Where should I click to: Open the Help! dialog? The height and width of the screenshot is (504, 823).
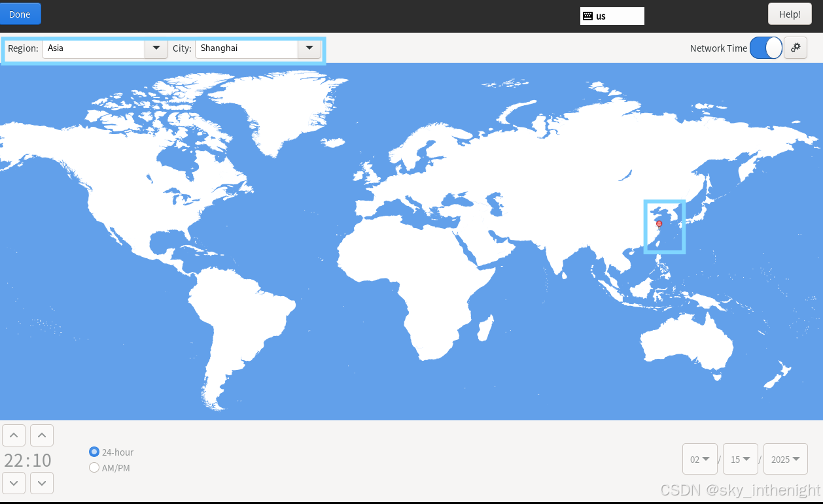point(790,14)
